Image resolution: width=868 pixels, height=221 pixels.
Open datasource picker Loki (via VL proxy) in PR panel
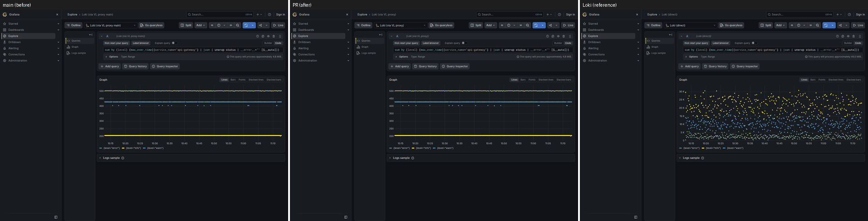[401, 25]
